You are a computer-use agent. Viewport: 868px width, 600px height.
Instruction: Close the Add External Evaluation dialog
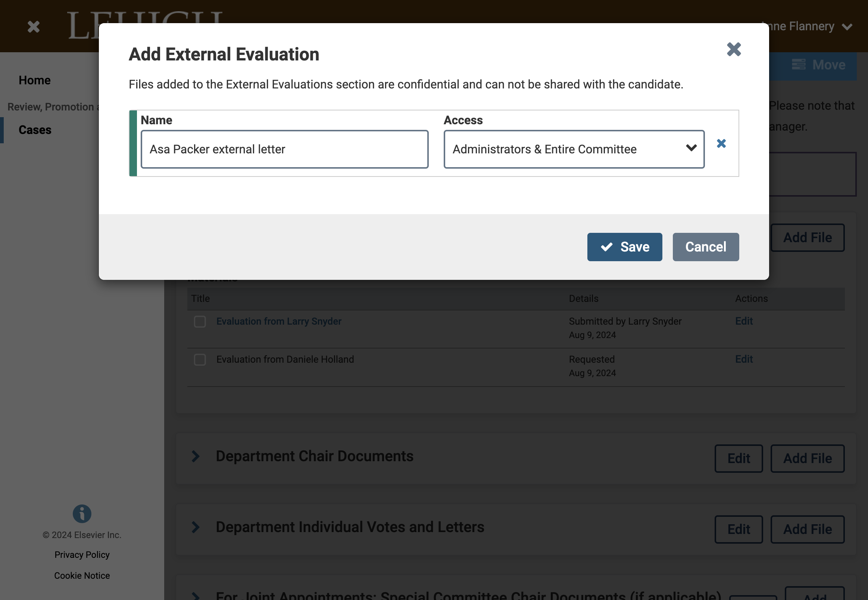tap(733, 49)
